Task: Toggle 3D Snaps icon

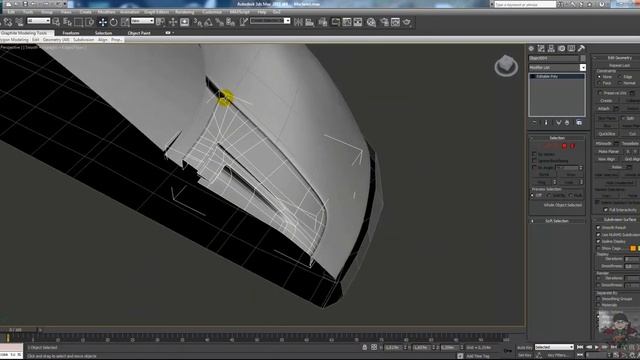Action: 198,22
